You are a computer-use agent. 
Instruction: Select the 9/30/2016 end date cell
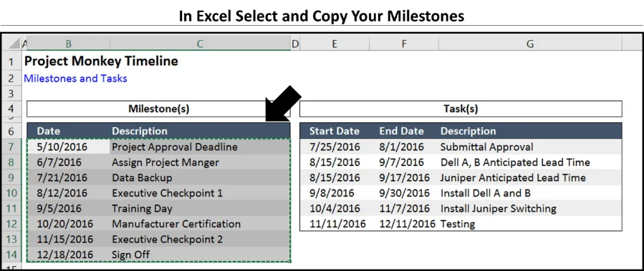pyautogui.click(x=404, y=193)
